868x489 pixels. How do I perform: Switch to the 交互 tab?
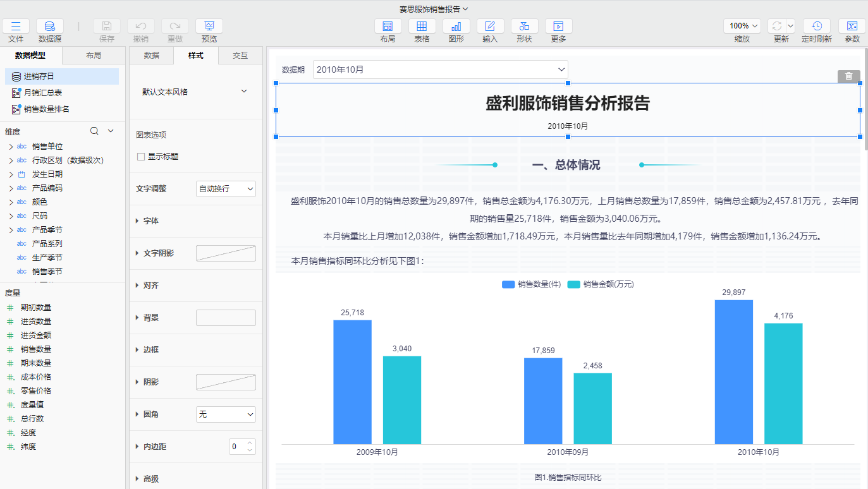point(240,55)
